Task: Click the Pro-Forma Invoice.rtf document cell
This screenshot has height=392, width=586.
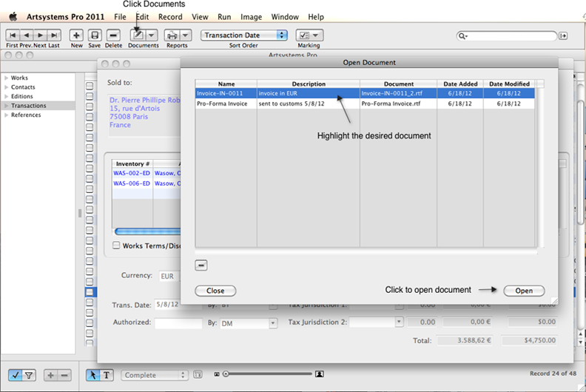Action: (391, 104)
